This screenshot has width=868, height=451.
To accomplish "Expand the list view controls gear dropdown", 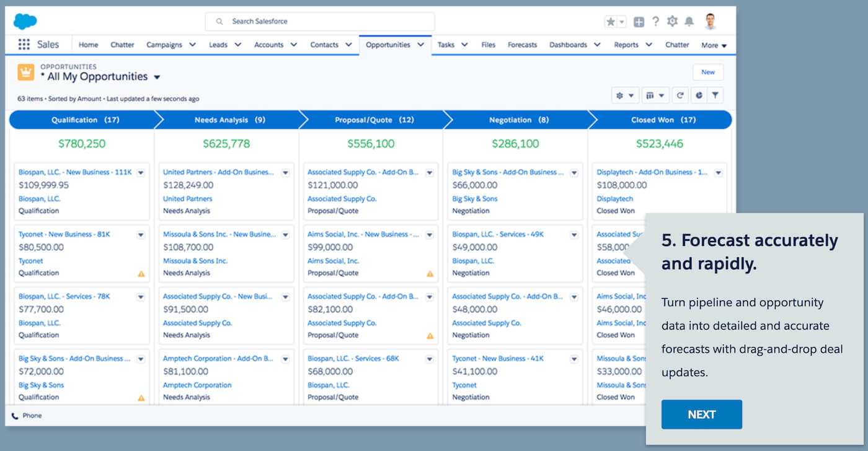I will (x=625, y=95).
